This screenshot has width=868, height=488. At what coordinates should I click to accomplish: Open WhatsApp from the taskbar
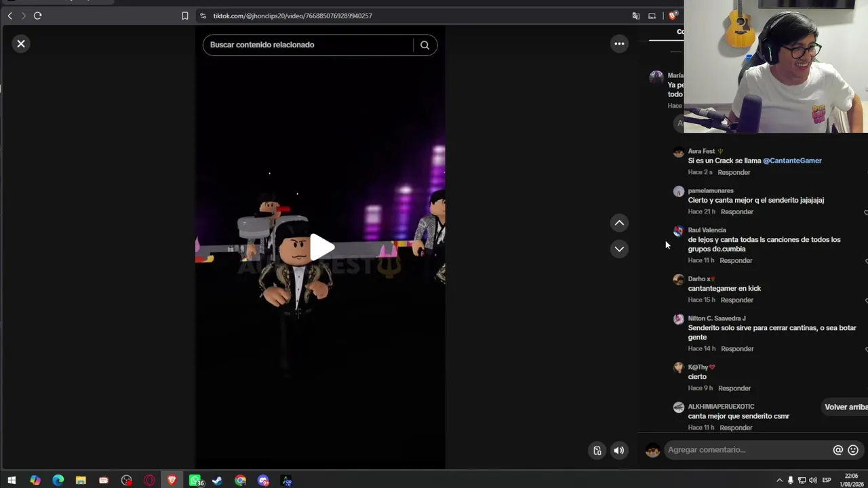(x=195, y=481)
